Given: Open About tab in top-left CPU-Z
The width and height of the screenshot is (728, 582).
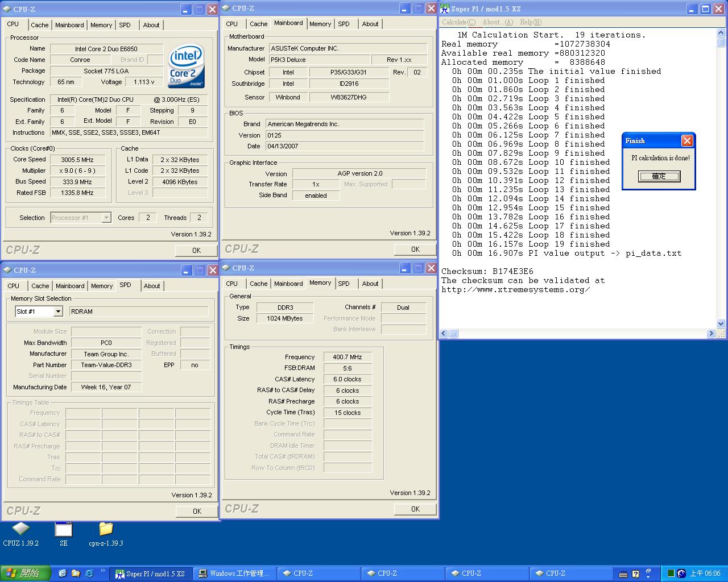Looking at the screenshot, I should pos(151,25).
